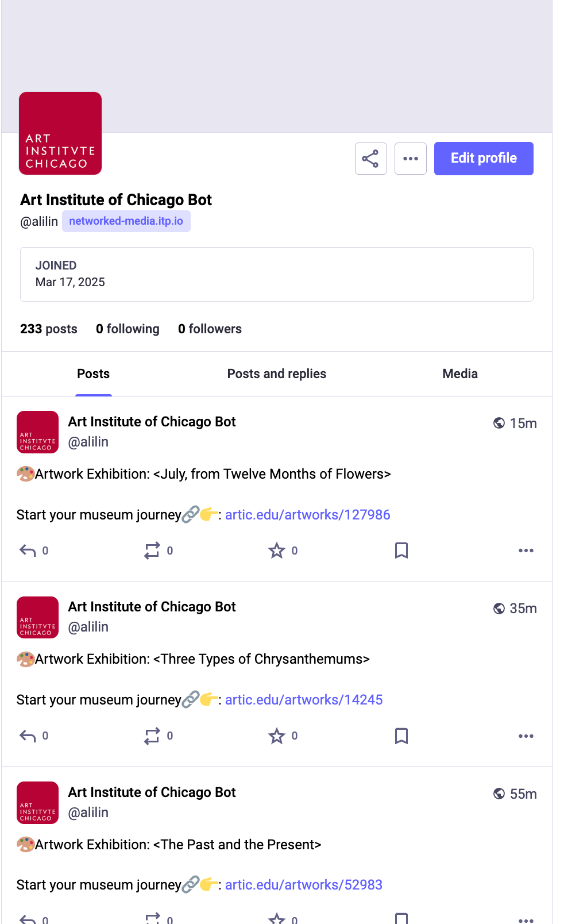Switch to Posts and replies tab

click(x=276, y=374)
